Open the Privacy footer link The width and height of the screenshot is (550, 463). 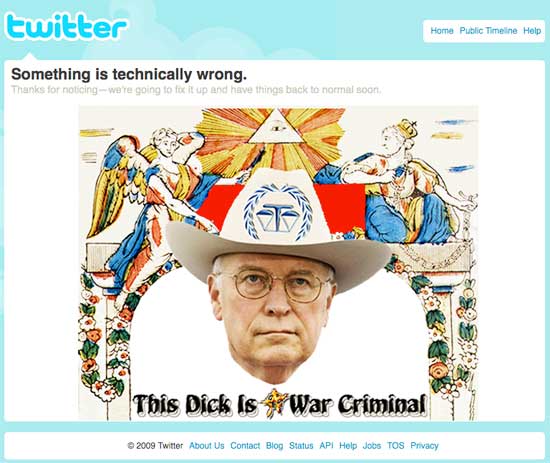click(x=424, y=446)
